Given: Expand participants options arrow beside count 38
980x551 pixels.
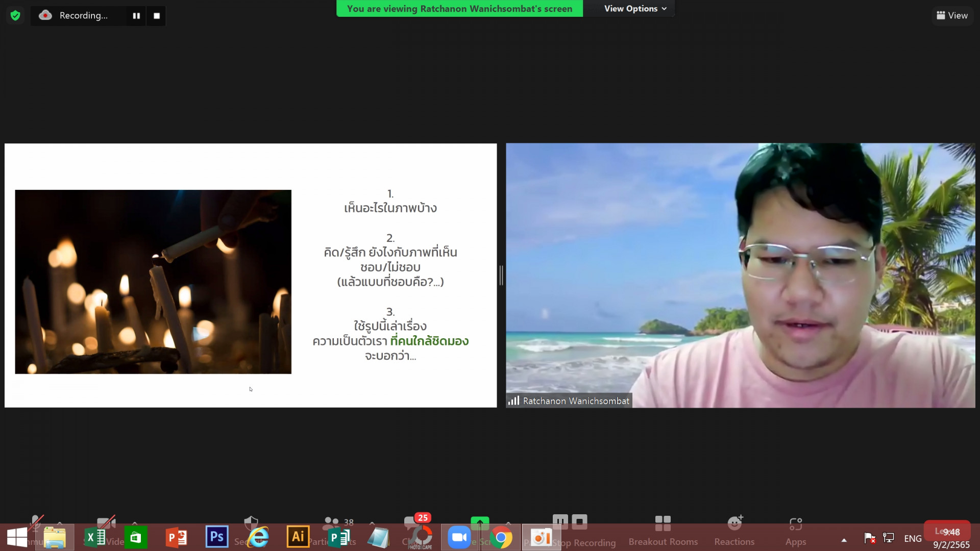Looking at the screenshot, I should click(x=372, y=523).
